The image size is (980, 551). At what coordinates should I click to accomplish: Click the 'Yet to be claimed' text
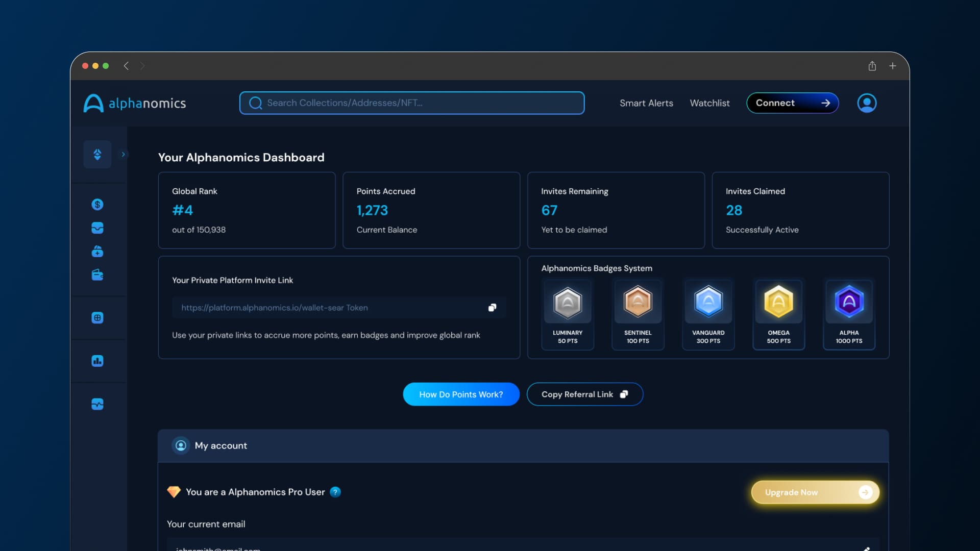tap(574, 230)
